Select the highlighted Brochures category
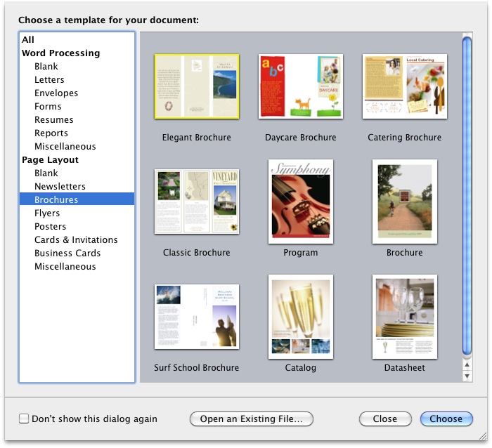492x448 pixels. (x=77, y=199)
